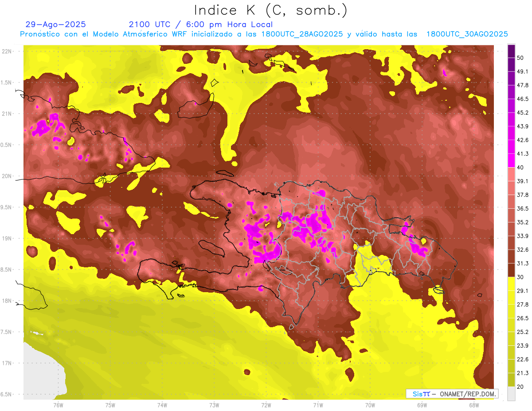Image resolution: width=532 pixels, height=411 pixels.
Task: Click the '68W' longitude label
Action: coord(473,405)
